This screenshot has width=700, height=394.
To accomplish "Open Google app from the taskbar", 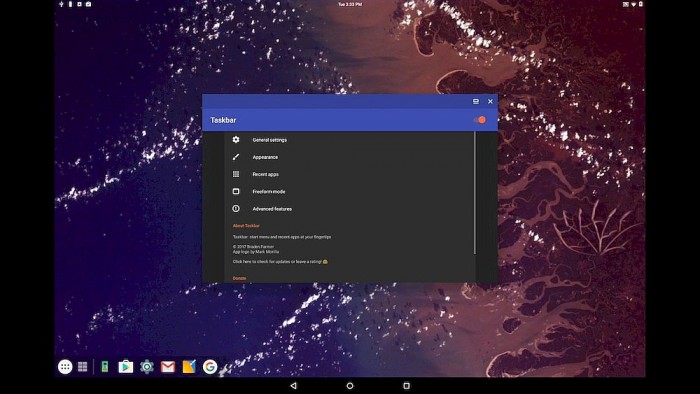I will coord(210,367).
